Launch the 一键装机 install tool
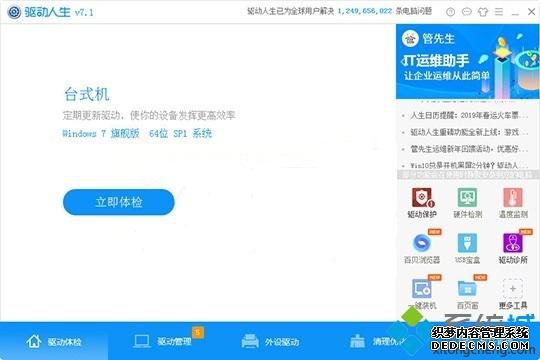 [x=422, y=293]
